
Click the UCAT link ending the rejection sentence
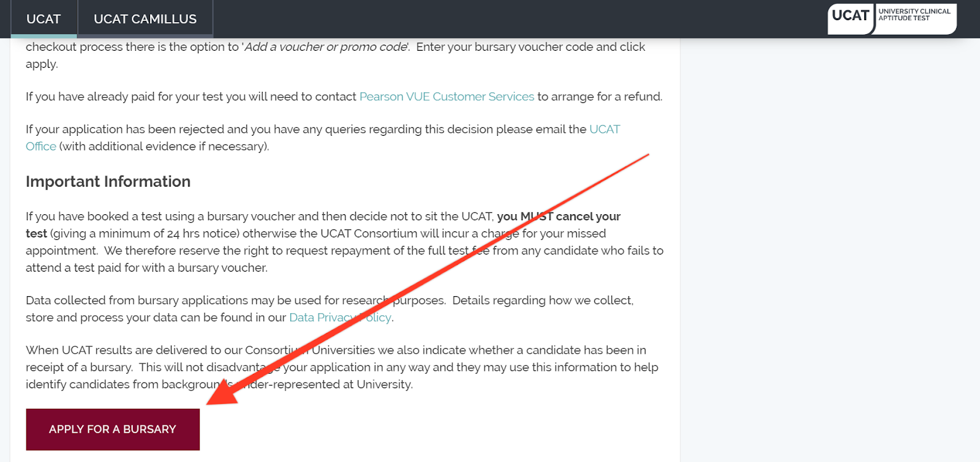click(605, 129)
